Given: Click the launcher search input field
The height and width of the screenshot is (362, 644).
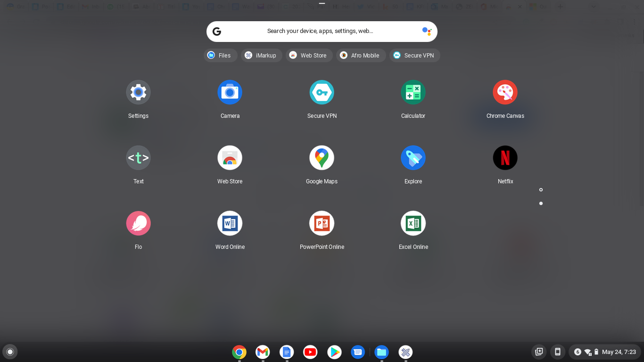Looking at the screenshot, I should 322,32.
